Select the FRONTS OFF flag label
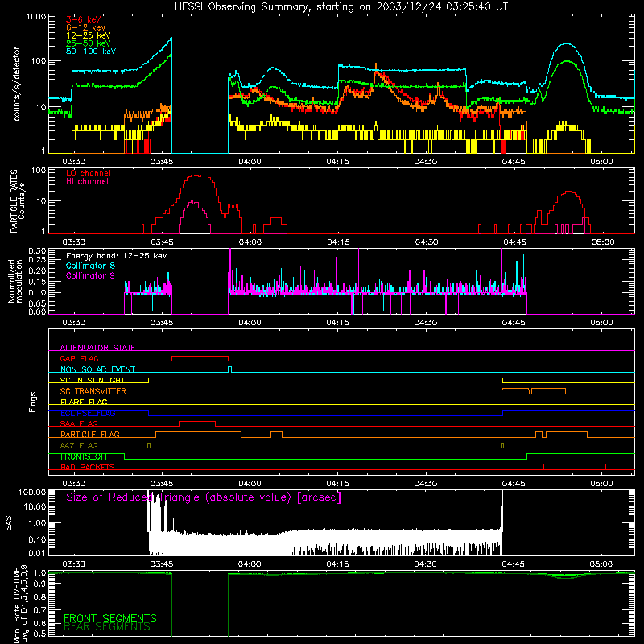 click(x=85, y=456)
